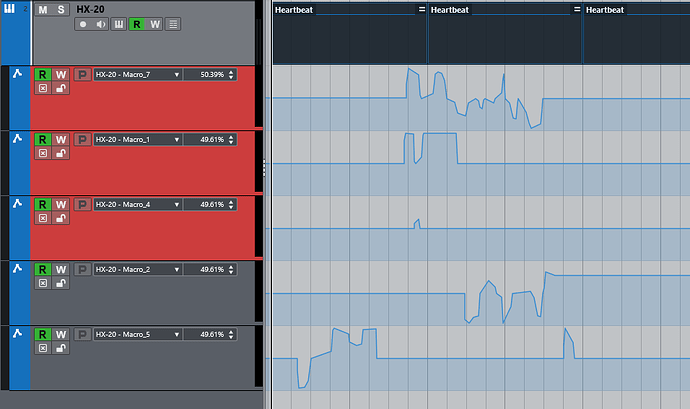Click P button on Macro_4 lane

(x=82, y=204)
